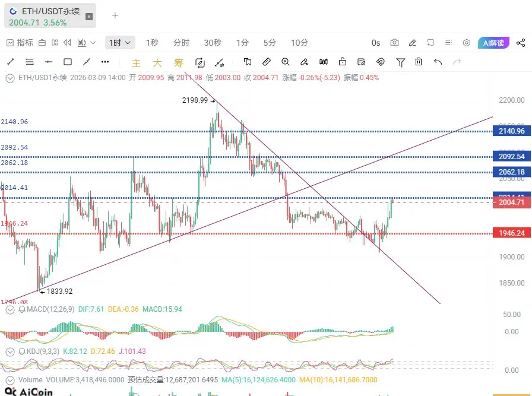Toggle the lock drawings icon
This screenshot has height=396, width=532.
pos(343,61)
